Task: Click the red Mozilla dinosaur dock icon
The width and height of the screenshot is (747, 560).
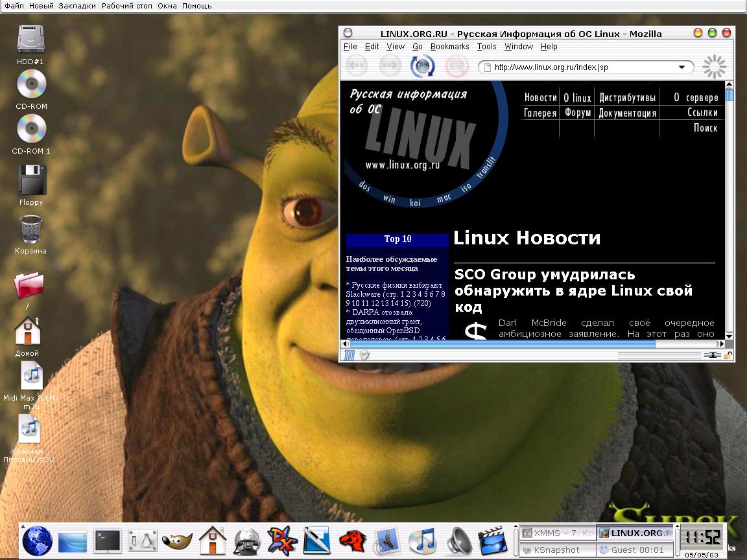Action: pyautogui.click(x=353, y=541)
